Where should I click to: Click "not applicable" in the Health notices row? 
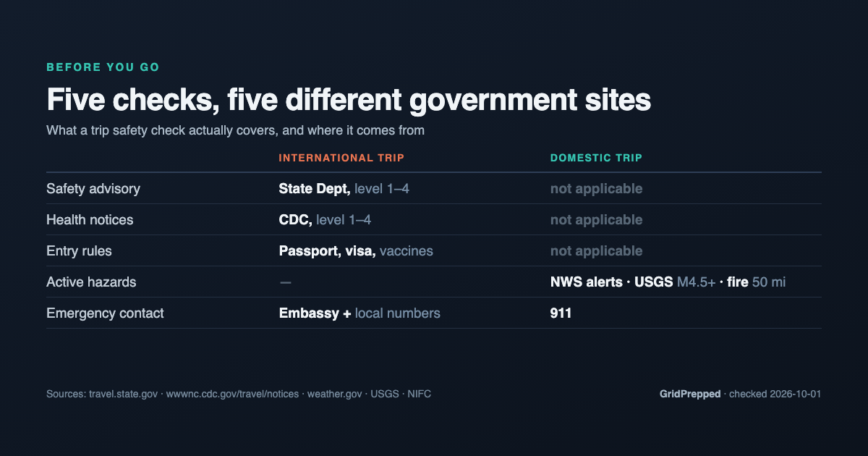[596, 220]
